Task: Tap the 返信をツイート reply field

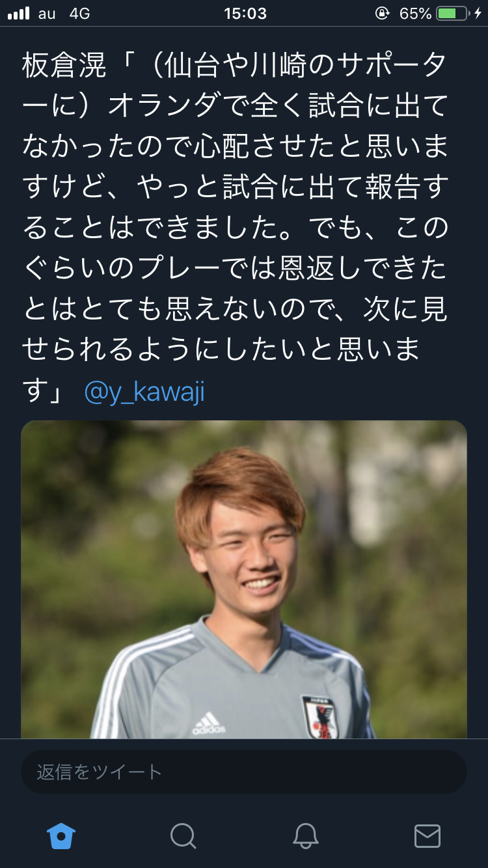Action: coord(244,772)
